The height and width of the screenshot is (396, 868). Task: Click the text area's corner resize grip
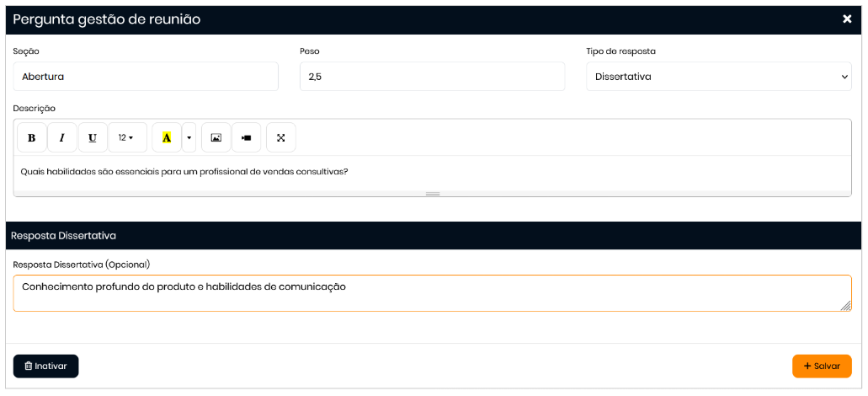coord(846,306)
